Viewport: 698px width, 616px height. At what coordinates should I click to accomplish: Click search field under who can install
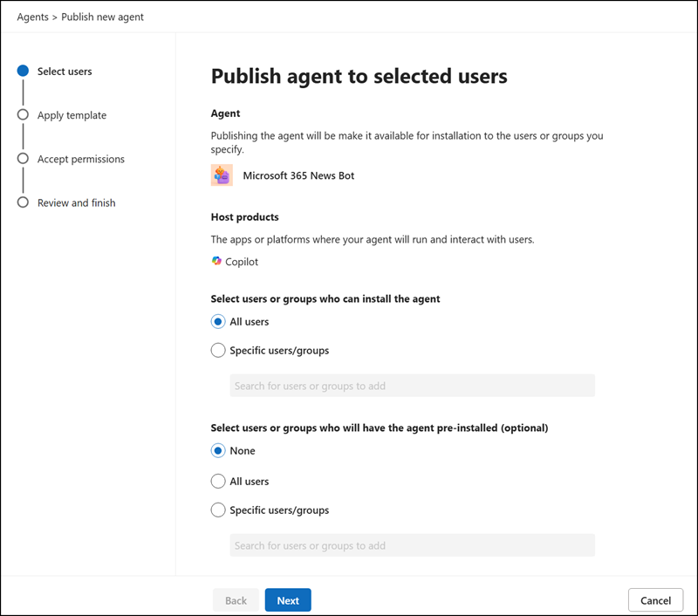(x=412, y=386)
